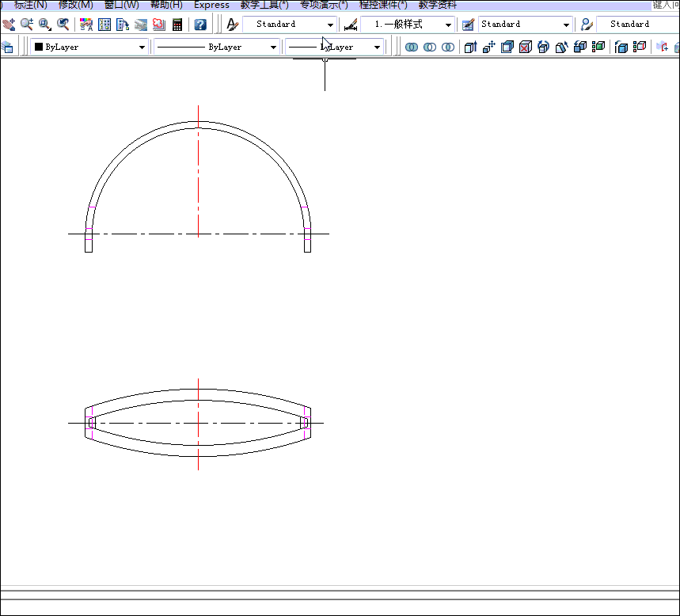Click the multileader style Standard combo box
Screen dimensions: 680x616
638,25
